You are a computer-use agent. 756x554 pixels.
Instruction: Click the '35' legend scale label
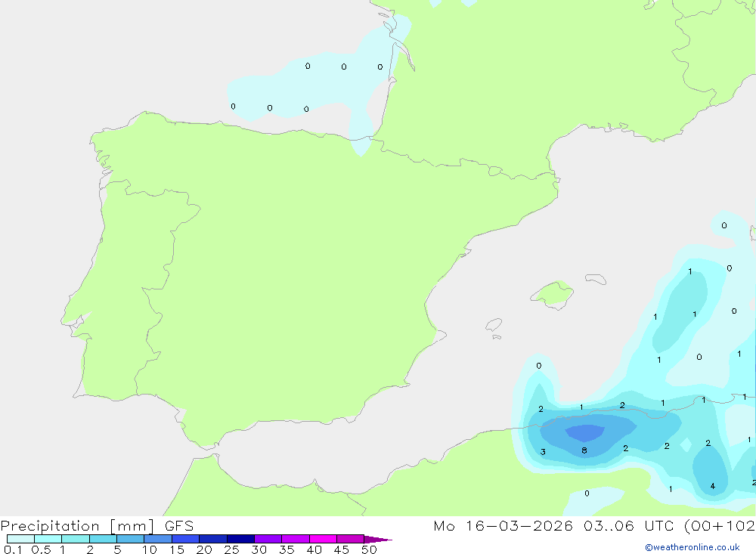(x=287, y=549)
